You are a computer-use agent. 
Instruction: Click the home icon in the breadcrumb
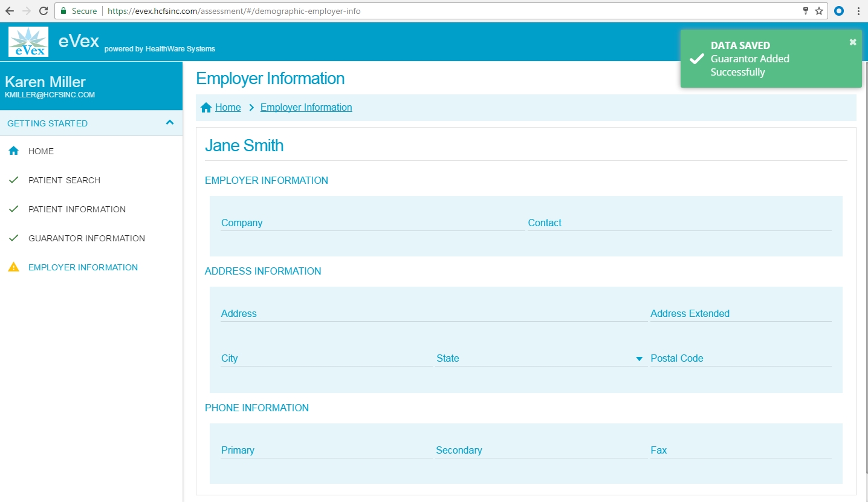(x=206, y=108)
